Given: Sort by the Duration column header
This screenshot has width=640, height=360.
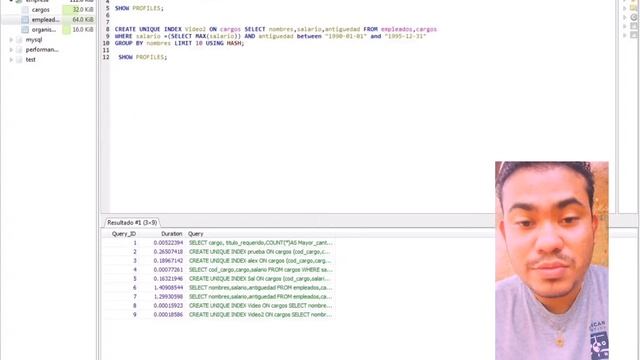Looking at the screenshot, I should (171, 234).
